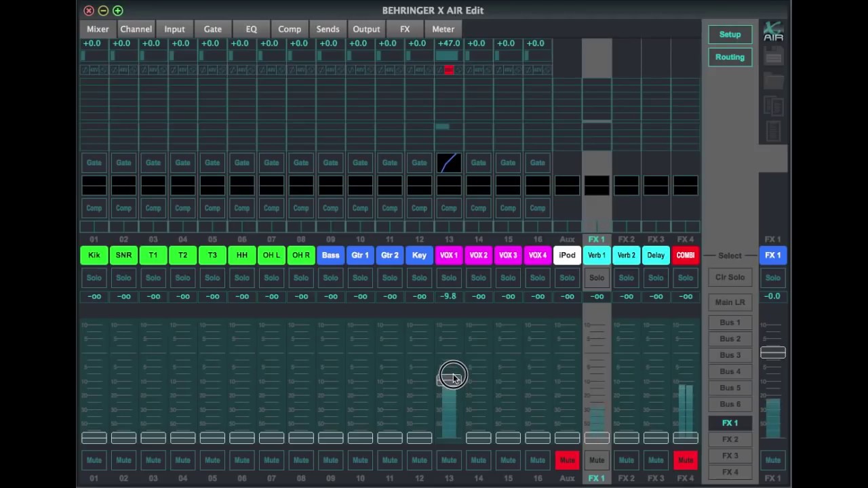Mute channel 13 VOX 1

(x=449, y=461)
